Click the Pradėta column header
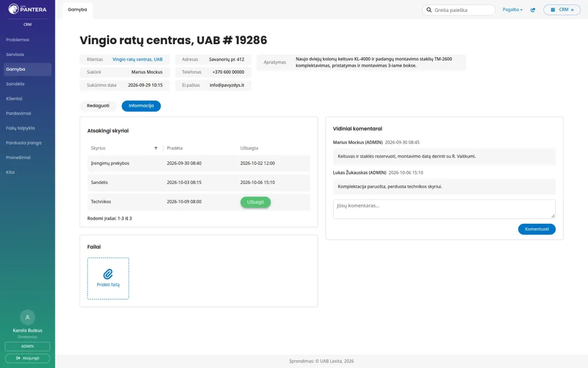This screenshot has height=368, width=588. tap(174, 148)
